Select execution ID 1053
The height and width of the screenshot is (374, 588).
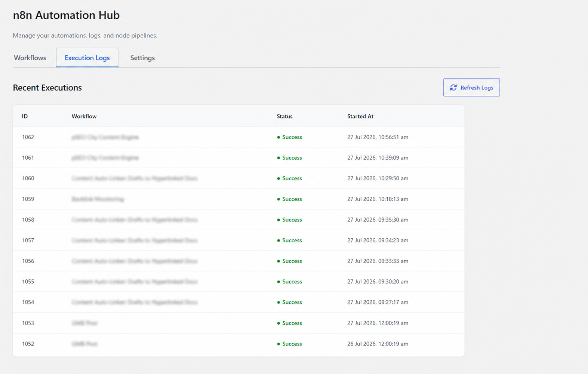click(x=28, y=323)
